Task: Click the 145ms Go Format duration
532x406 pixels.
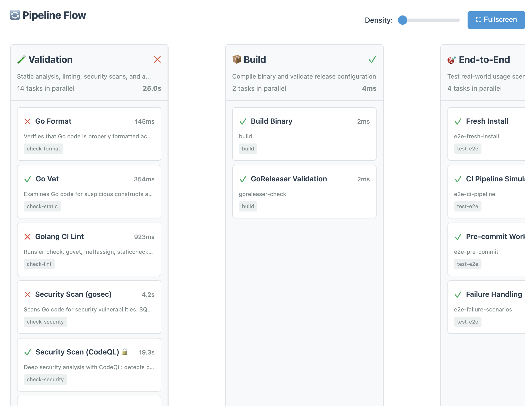Action: click(145, 122)
